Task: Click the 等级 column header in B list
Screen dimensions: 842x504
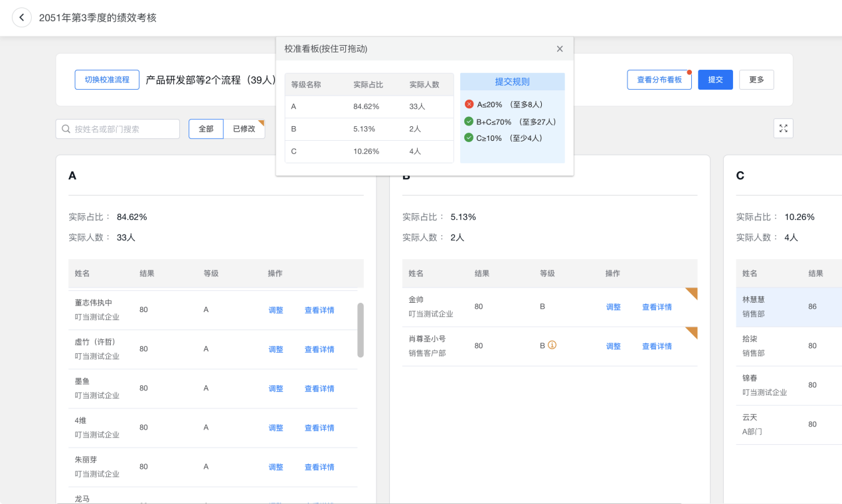Action: pos(547,274)
